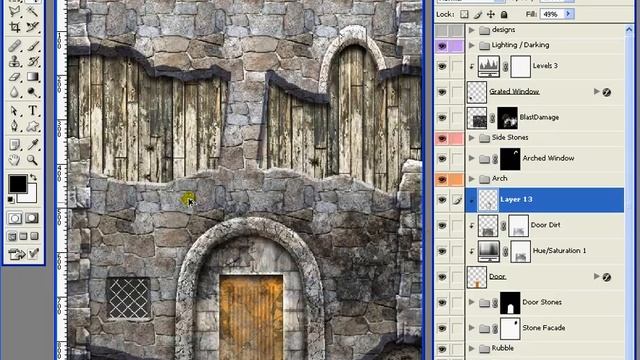The height and width of the screenshot is (360, 640).
Task: Open layer effects icon on Grated Window
Action: (607, 92)
